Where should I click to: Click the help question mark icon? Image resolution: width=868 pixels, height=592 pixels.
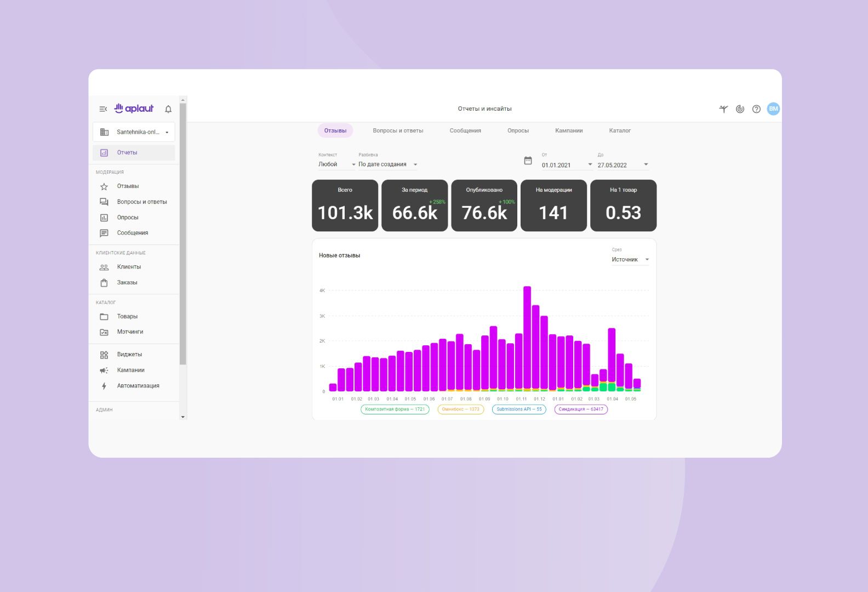[756, 109]
